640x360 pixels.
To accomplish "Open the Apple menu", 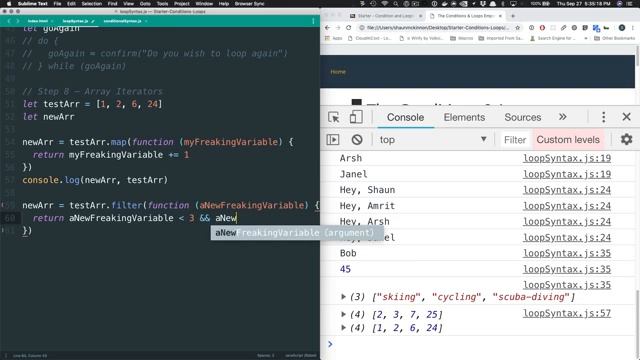I will click(x=9, y=4).
